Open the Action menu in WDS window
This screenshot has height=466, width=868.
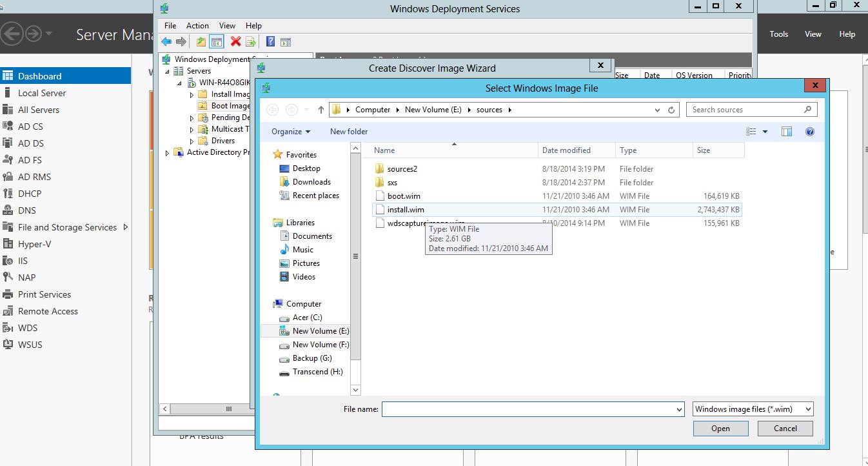[x=197, y=26]
